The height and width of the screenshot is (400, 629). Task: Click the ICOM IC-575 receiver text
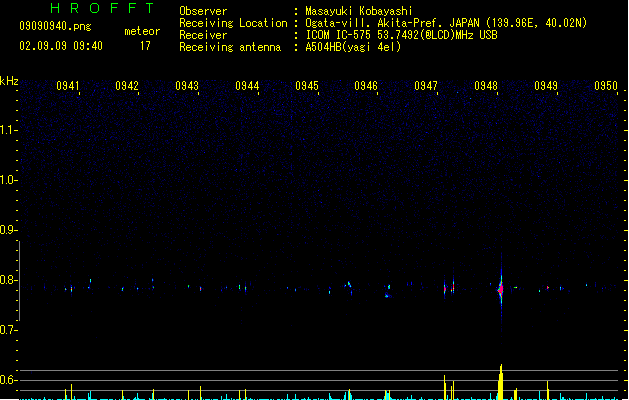[401, 35]
